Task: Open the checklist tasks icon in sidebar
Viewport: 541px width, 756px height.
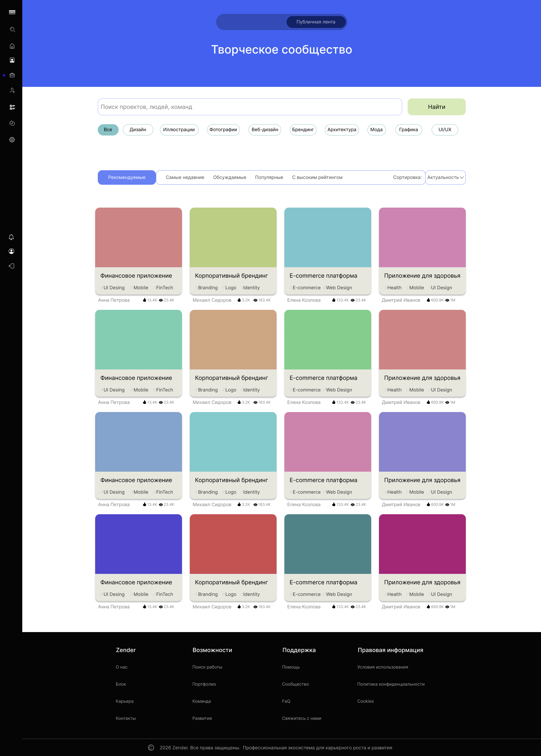Action: (12, 107)
